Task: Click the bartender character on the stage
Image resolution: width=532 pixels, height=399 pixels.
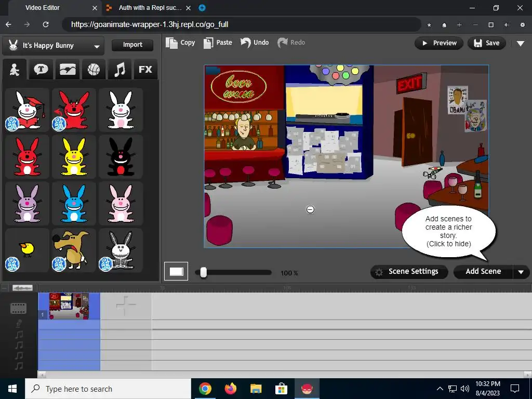Action: point(243,134)
